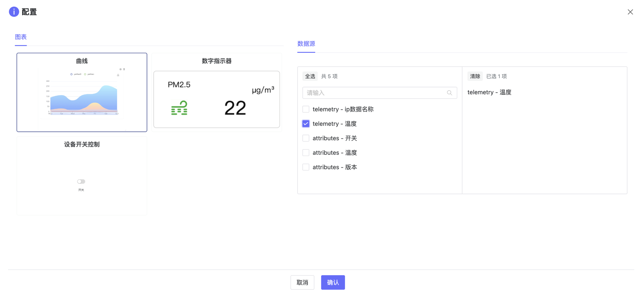644x295 pixels.
Task: Cancel with the 取消 button
Action: [302, 283]
